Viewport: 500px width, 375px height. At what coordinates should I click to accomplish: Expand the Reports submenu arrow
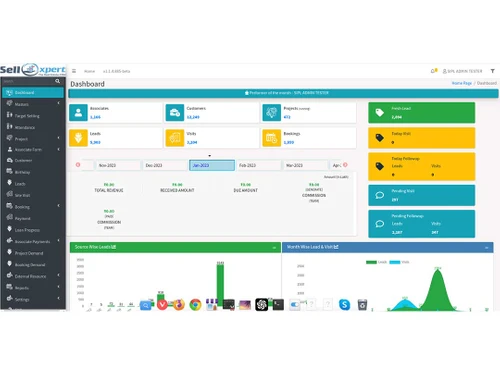pyautogui.click(x=59, y=287)
